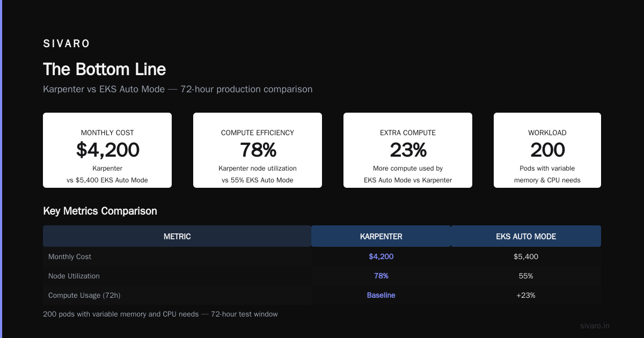
Task: Click the 55% EKS Auto Mode cell
Action: coord(526,276)
